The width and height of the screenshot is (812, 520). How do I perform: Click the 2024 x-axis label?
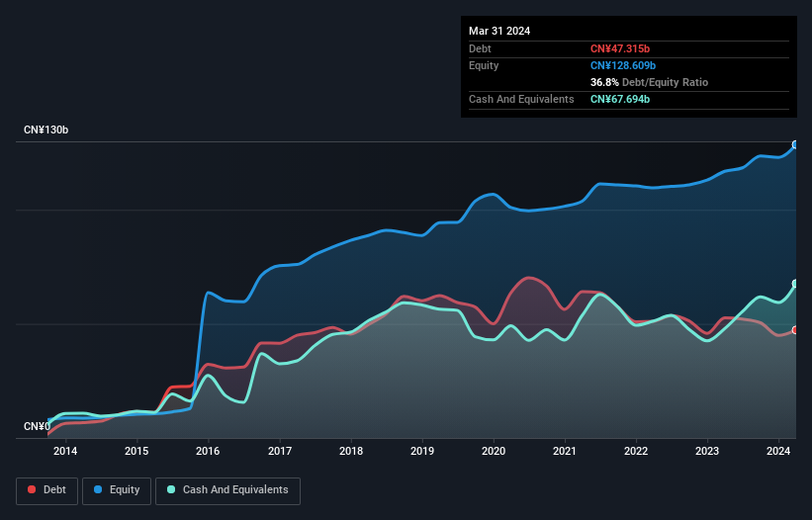[x=778, y=451]
